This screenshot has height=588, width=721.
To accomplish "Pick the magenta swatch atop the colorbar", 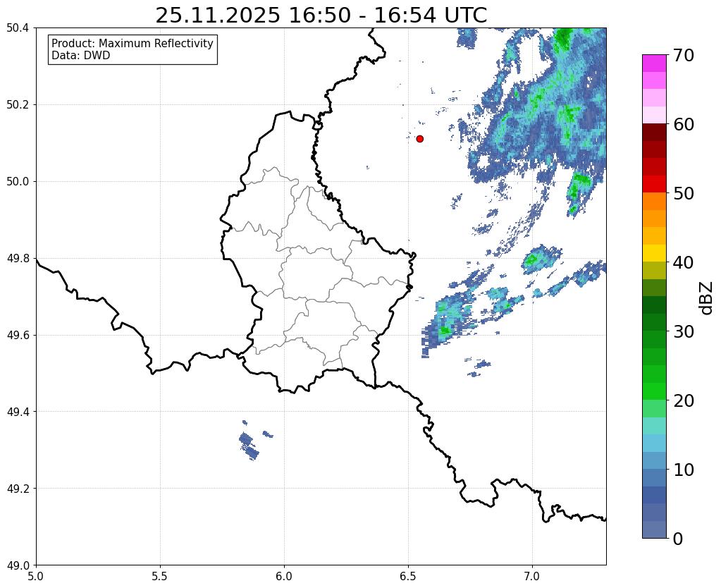I will click(654, 63).
